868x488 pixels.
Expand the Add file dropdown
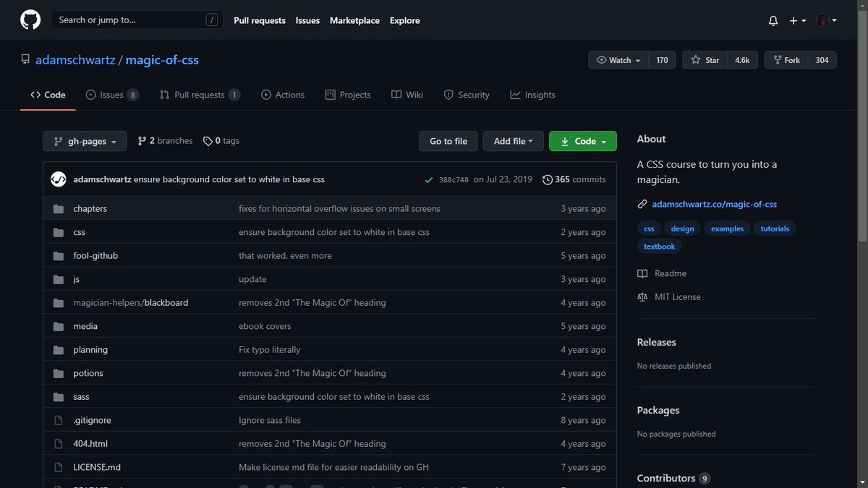point(514,141)
